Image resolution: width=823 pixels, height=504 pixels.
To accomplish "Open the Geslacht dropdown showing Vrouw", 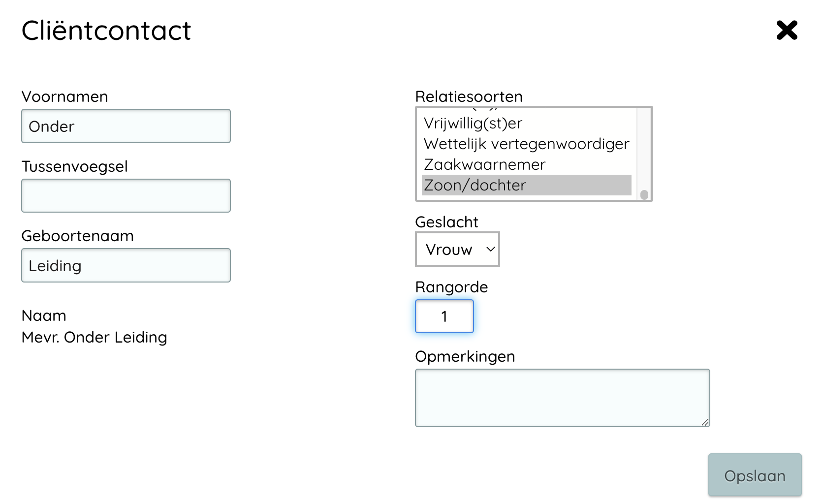I will click(x=457, y=250).
